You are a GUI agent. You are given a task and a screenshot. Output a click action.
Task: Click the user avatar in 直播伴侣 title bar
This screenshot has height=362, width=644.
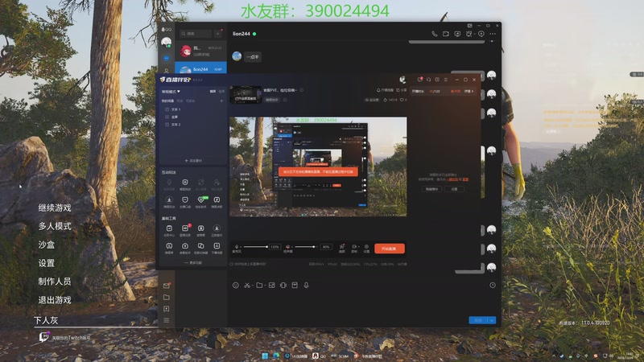(x=402, y=80)
